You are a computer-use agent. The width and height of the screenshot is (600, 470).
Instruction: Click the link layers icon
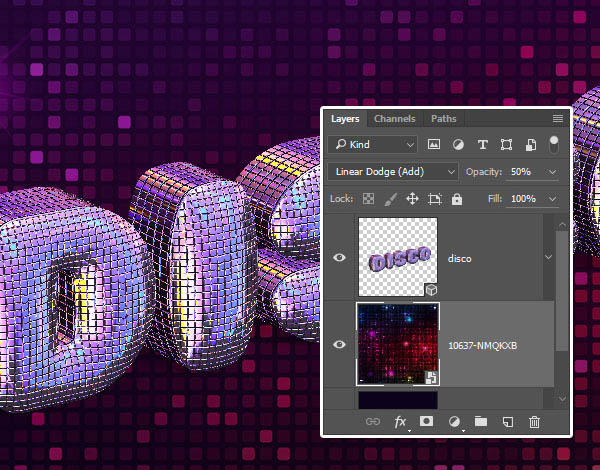click(x=374, y=423)
